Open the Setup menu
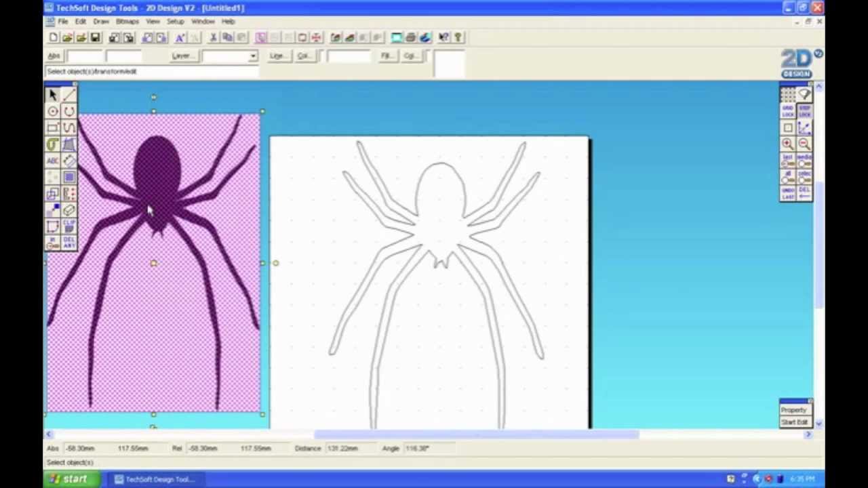Image resolution: width=868 pixels, height=488 pixels. 175,22
